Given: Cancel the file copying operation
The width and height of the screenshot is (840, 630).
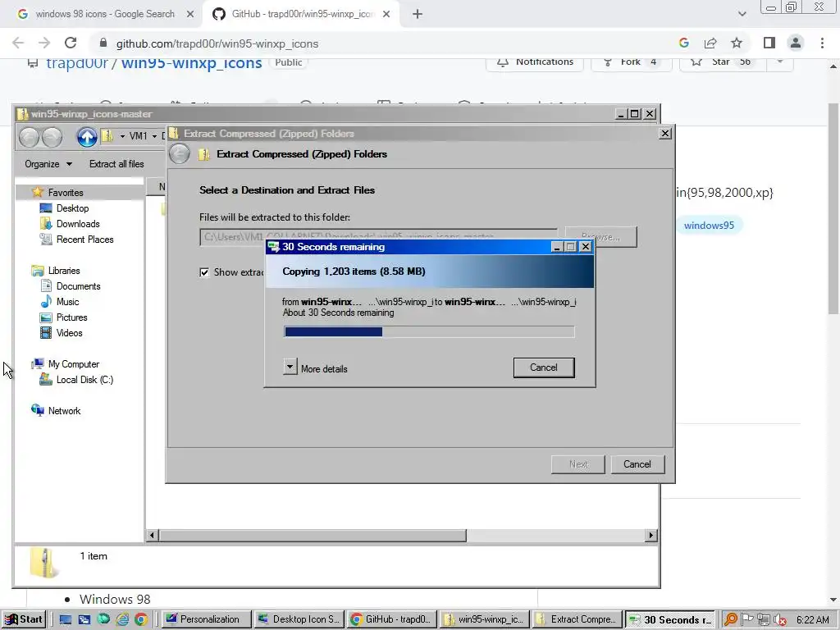Looking at the screenshot, I should [x=544, y=367].
